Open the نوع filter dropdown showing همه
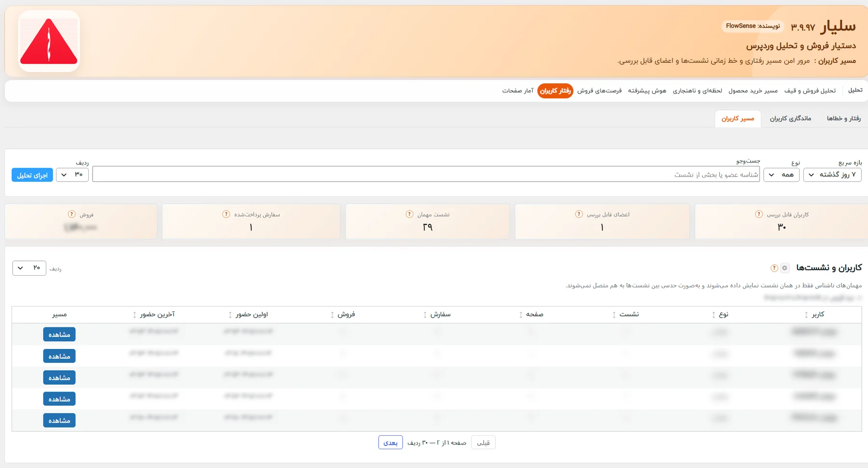This screenshot has width=868, height=468. [x=781, y=174]
